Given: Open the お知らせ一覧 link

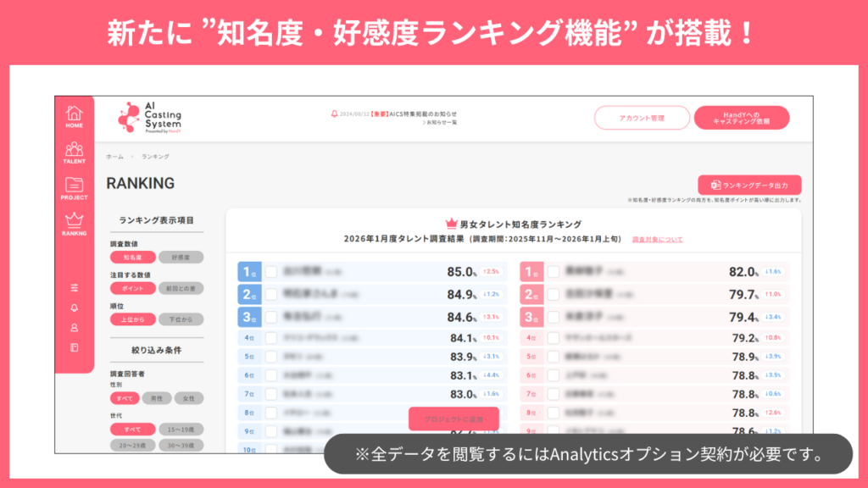Looking at the screenshot, I should pos(441,123).
